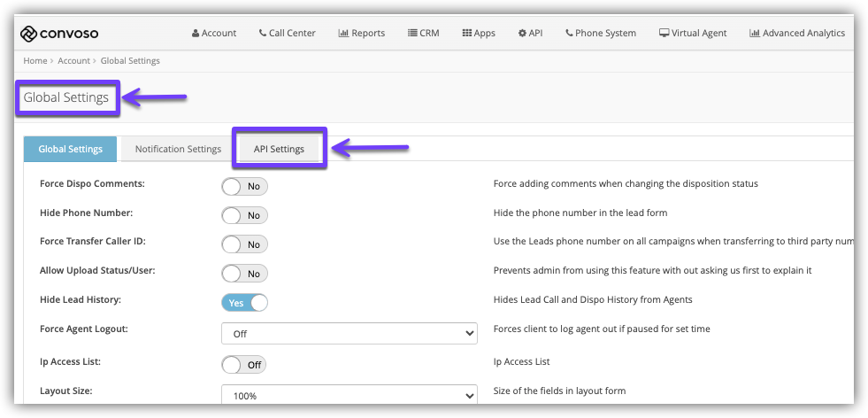
Task: Click the Hide Phone Number label
Action: pyautogui.click(x=87, y=213)
